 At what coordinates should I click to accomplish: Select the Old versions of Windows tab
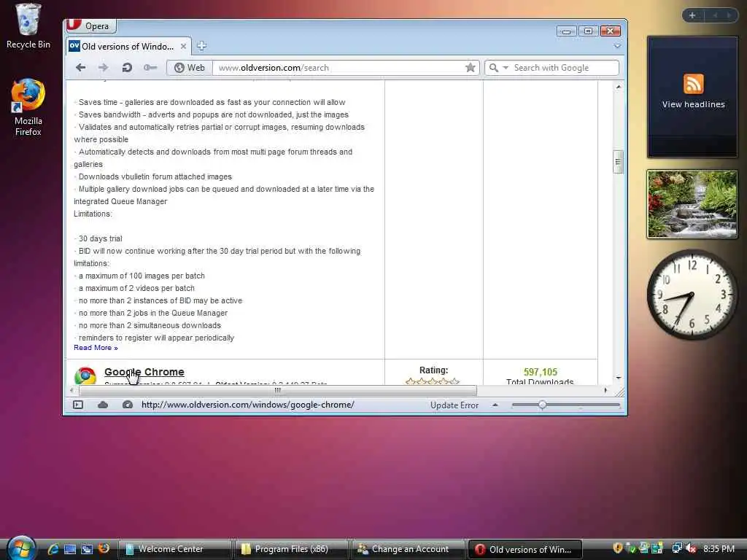128,46
